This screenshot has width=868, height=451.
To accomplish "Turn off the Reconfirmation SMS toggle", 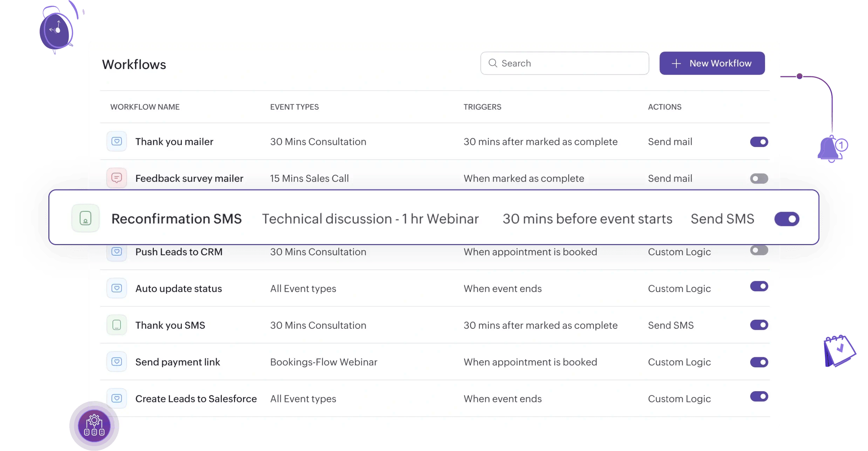I will coord(786,219).
